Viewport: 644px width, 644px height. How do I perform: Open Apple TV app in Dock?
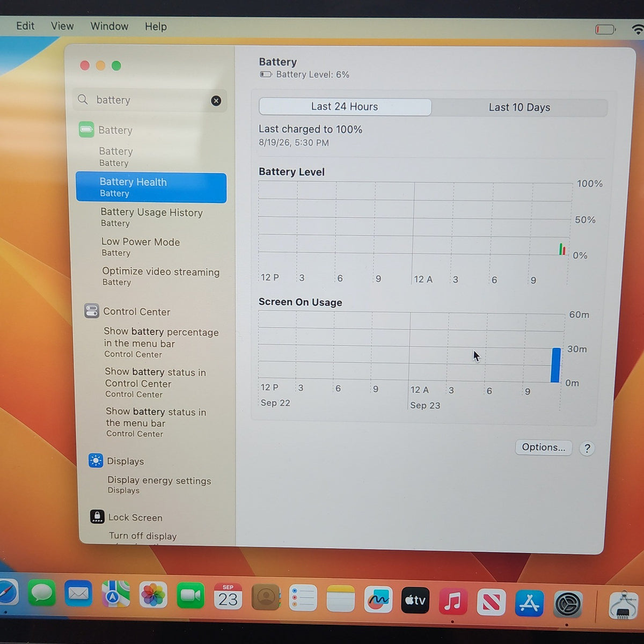pos(415,599)
